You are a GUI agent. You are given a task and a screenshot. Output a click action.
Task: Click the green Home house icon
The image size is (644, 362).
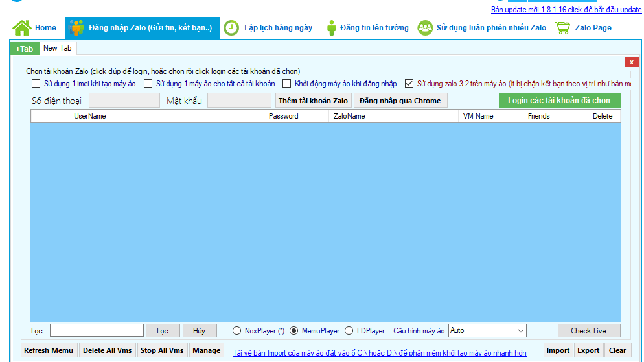22,28
